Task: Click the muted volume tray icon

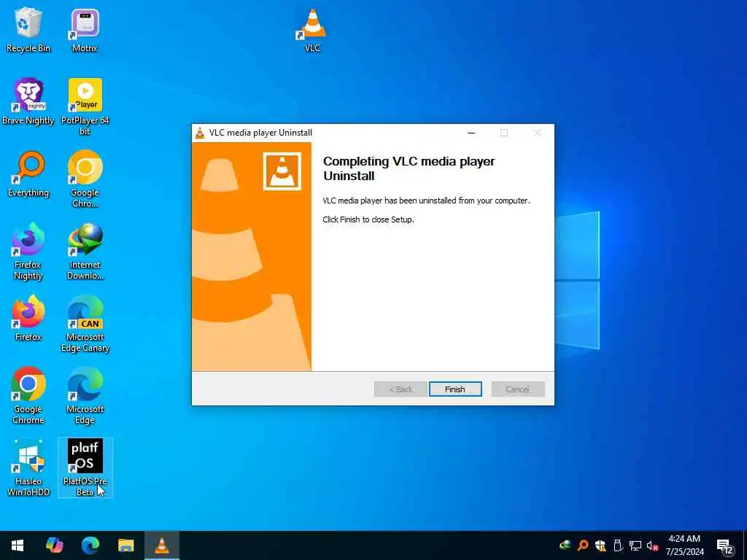Action: (652, 545)
